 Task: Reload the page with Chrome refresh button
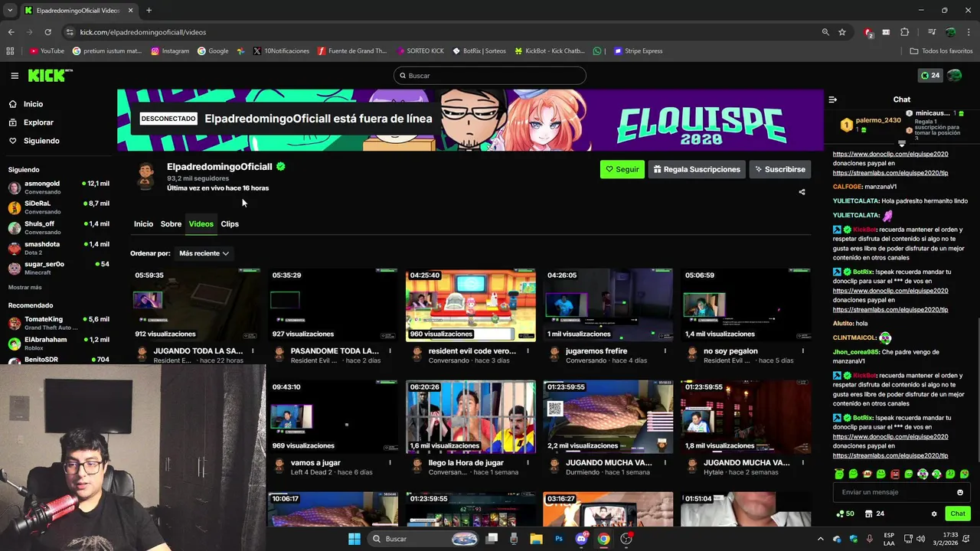pos(47,32)
